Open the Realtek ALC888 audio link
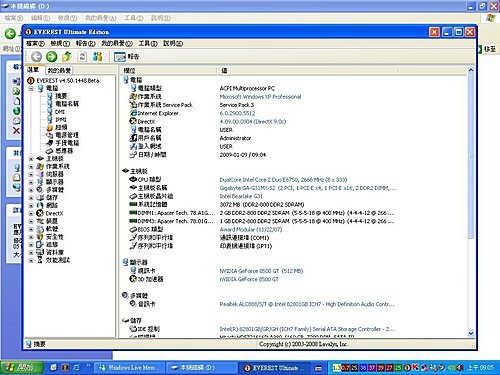Viewport: 500px width, 375px height. point(307,304)
